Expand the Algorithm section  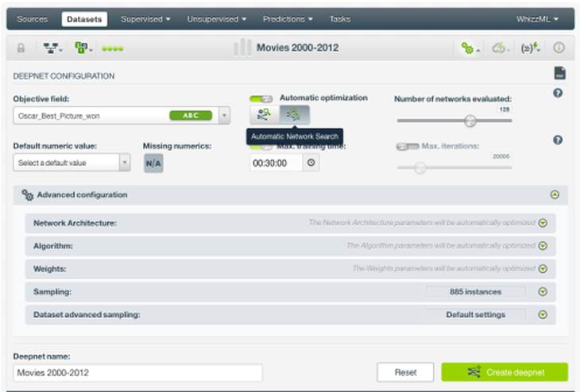(543, 246)
